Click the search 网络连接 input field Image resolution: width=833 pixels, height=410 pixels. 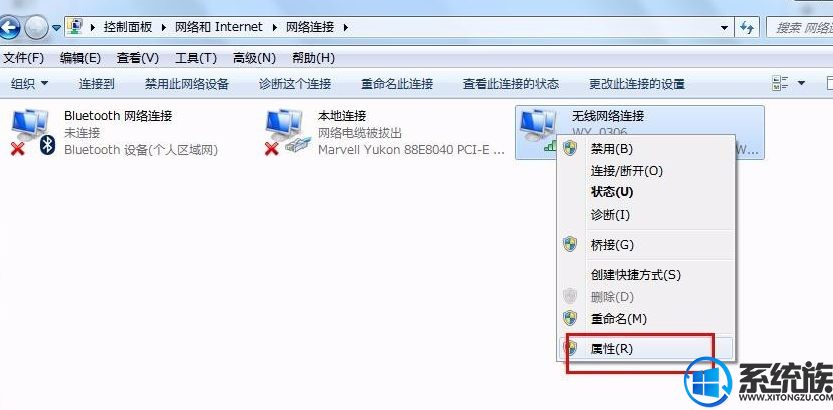point(800,28)
